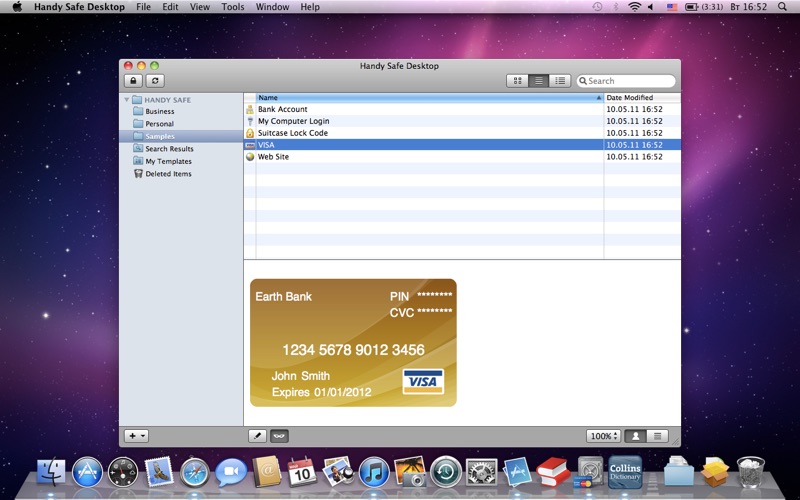Click the VISA logo on the card
The height and width of the screenshot is (500, 800).
[423, 382]
